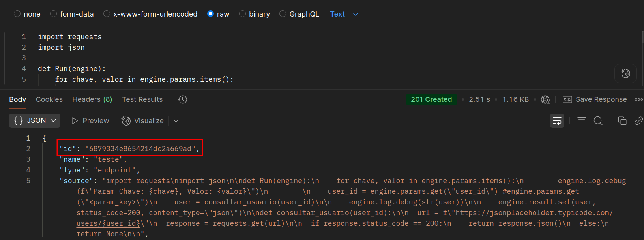The image size is (644, 240).
Task: Click the Preview button
Action: [x=90, y=121]
